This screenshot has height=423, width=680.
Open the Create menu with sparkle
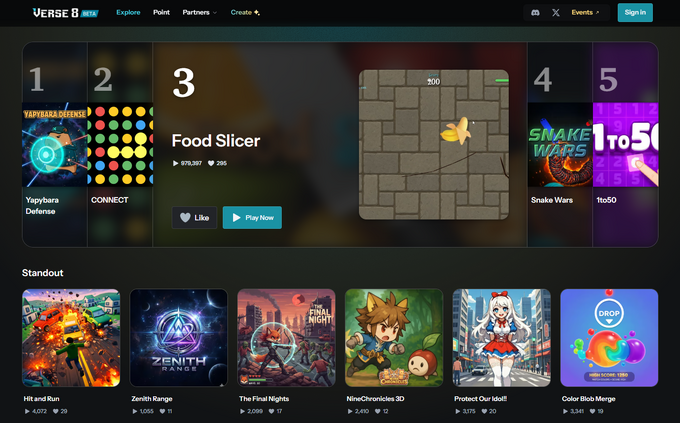coord(245,13)
